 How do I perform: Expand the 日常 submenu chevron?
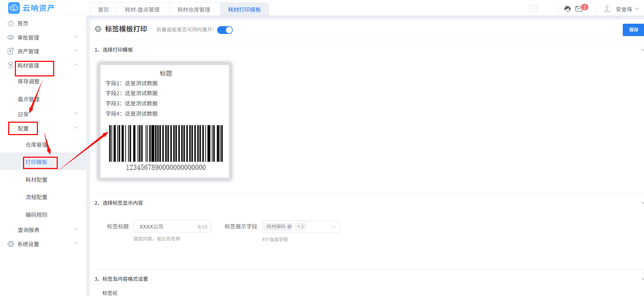[76, 114]
